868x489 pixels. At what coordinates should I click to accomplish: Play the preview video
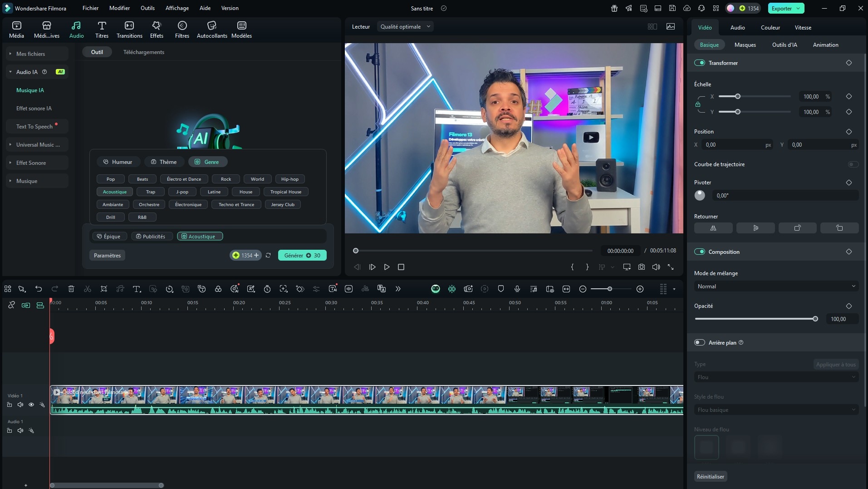(x=387, y=267)
